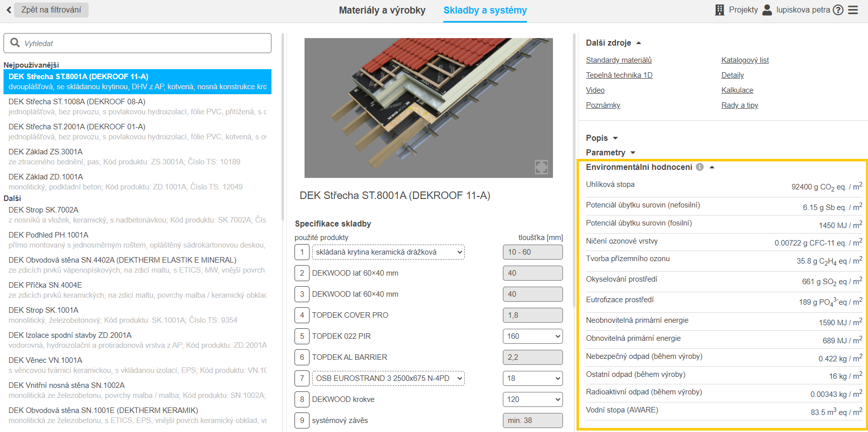Choose DEK Strop SK.7002A from list
Viewport: 868px width, 432px height.
(x=137, y=214)
